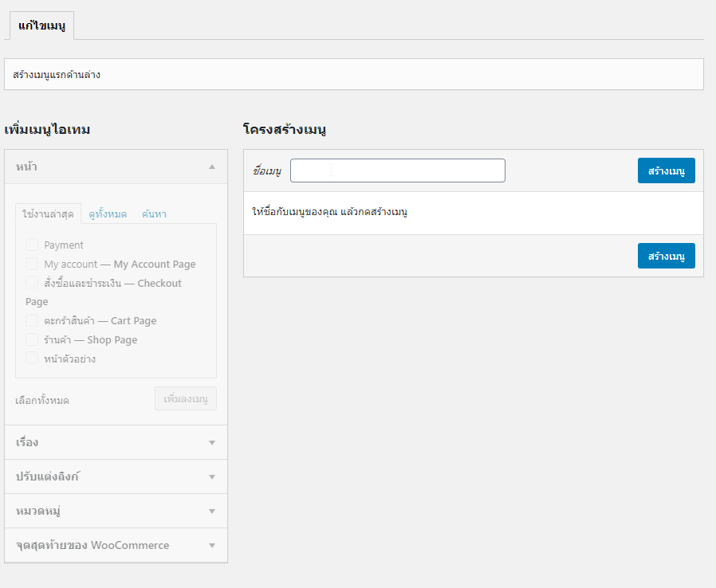Open the หมวดหมู่ accordion header
This screenshot has width=716, height=588.
click(x=116, y=511)
